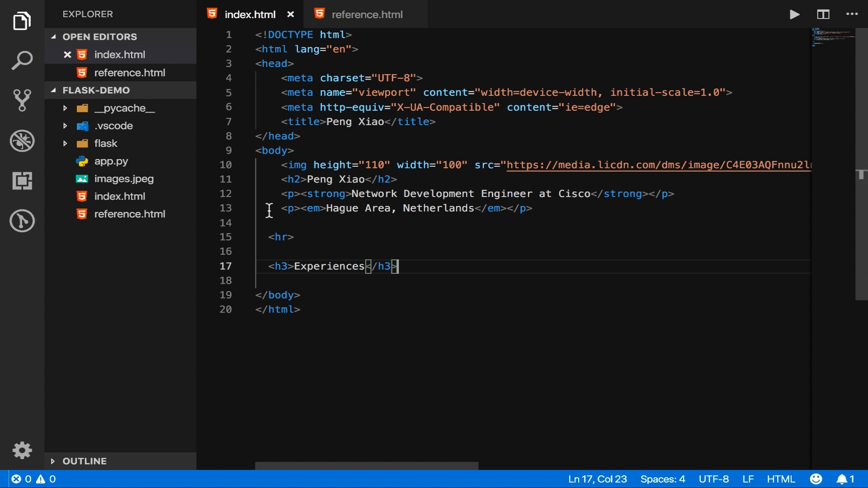Expand the __pycache__ folder
Image resolution: width=868 pixels, height=488 pixels.
point(124,108)
